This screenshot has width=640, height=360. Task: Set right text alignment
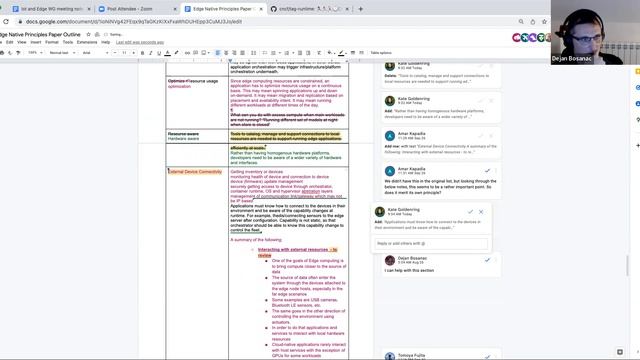(x=234, y=53)
